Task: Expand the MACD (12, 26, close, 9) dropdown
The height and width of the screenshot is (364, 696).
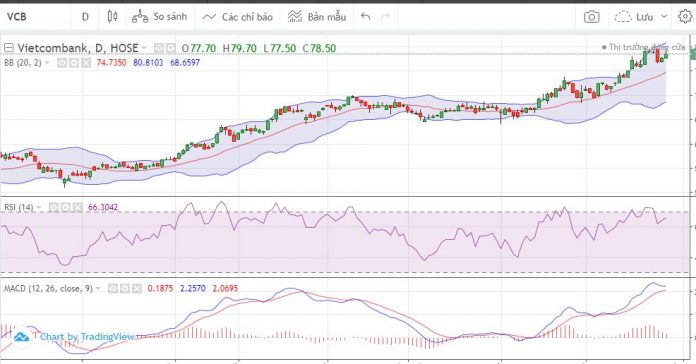Action: pyautogui.click(x=98, y=289)
